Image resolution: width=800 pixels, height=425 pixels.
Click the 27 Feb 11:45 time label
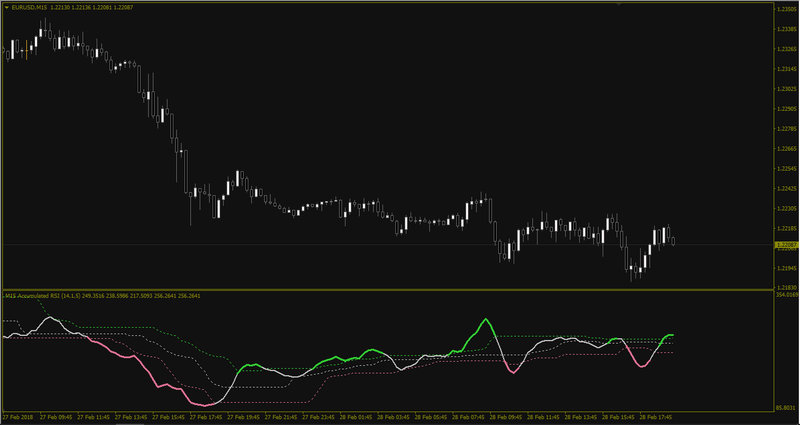[94, 416]
